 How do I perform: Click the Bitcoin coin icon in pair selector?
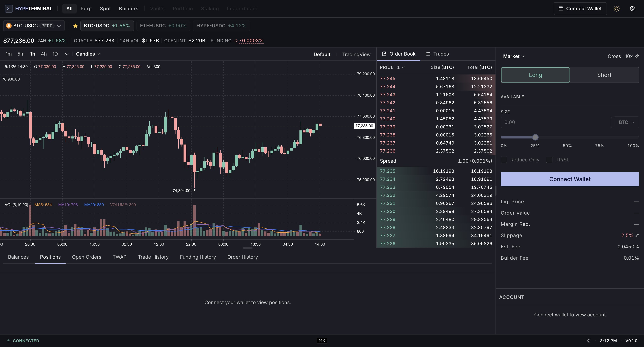click(x=9, y=26)
